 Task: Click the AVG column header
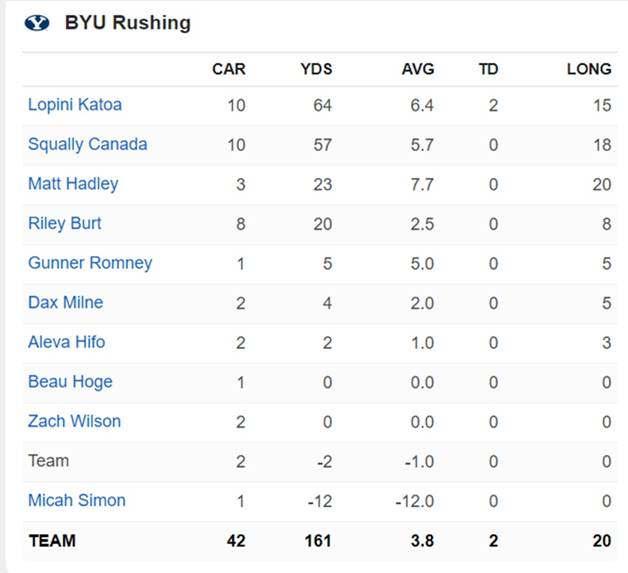(x=416, y=69)
